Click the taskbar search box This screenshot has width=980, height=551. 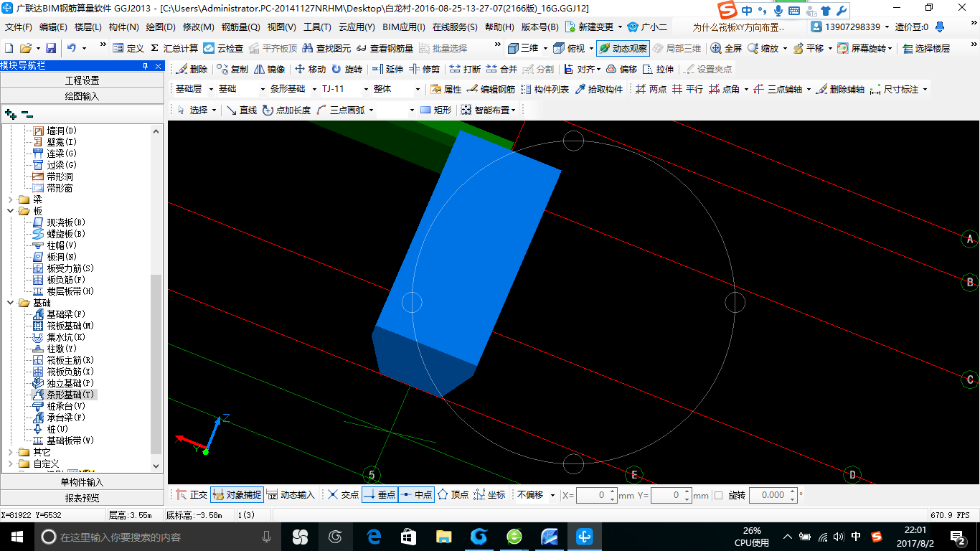(x=156, y=537)
